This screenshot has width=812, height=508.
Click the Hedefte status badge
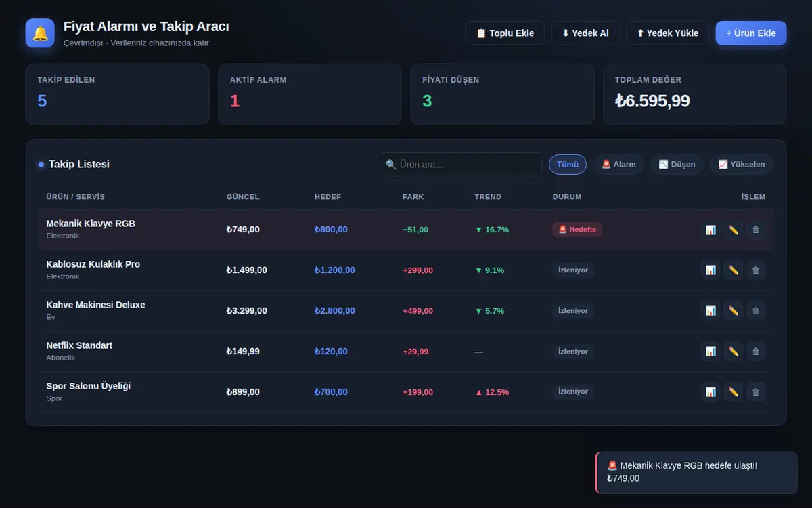577,230
